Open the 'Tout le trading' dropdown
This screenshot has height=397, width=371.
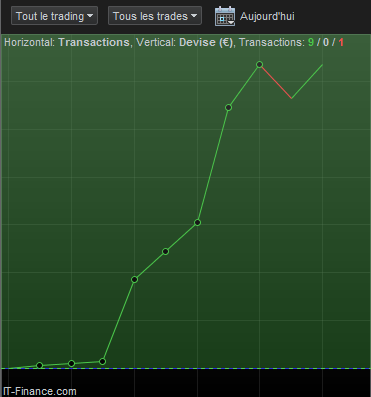(x=54, y=16)
